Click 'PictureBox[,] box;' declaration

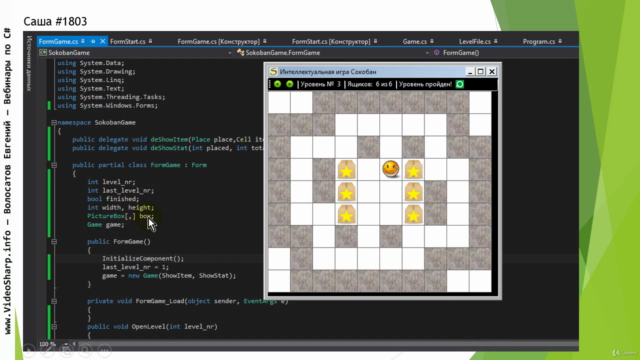point(120,216)
